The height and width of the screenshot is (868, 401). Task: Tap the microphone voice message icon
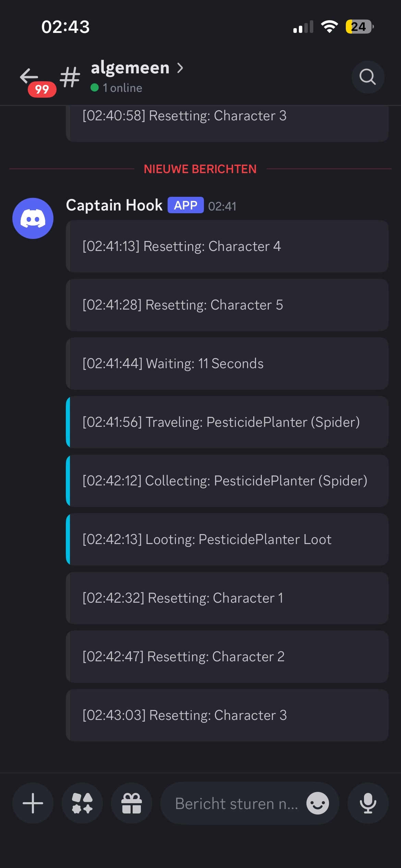click(x=368, y=803)
